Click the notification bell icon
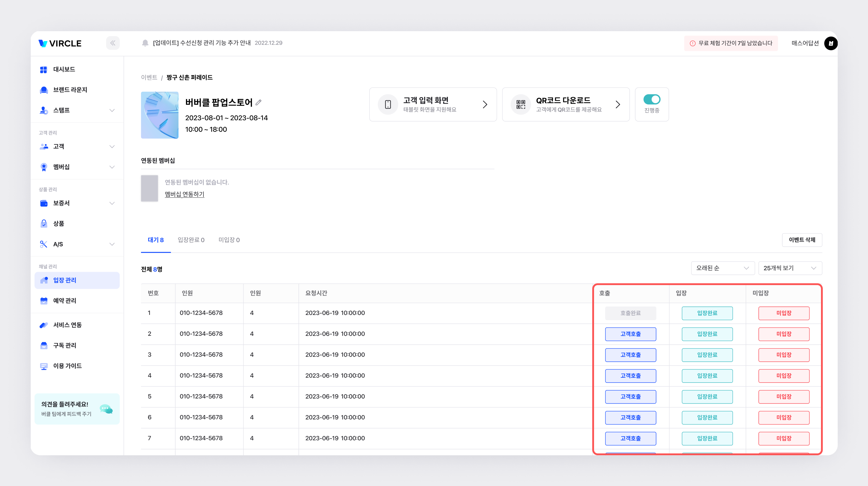This screenshot has height=486, width=868. [x=145, y=43]
